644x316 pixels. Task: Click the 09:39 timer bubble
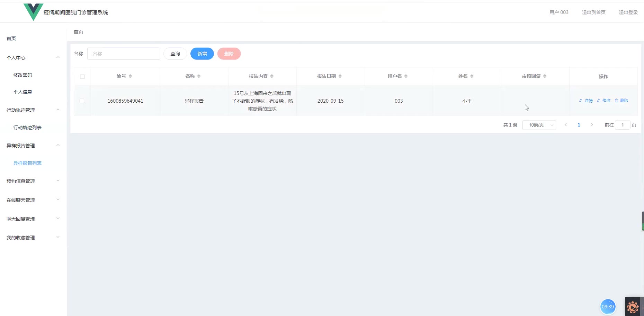(608, 307)
